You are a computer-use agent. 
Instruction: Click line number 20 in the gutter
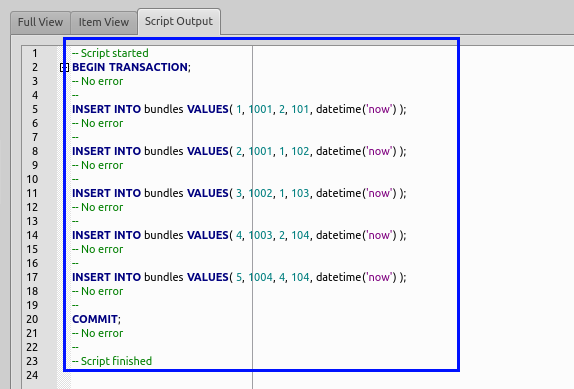32,319
